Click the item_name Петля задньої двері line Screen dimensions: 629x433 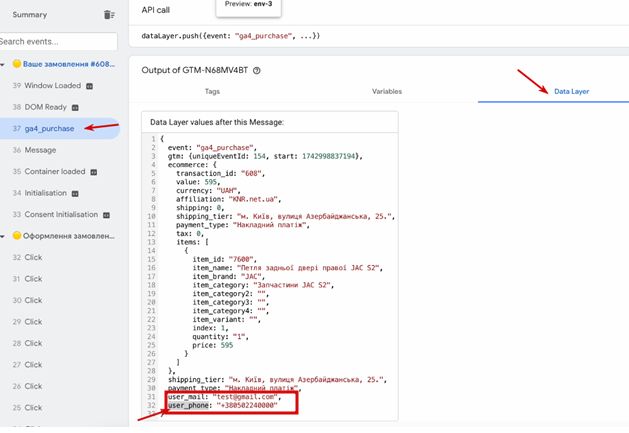pyautogui.click(x=288, y=268)
